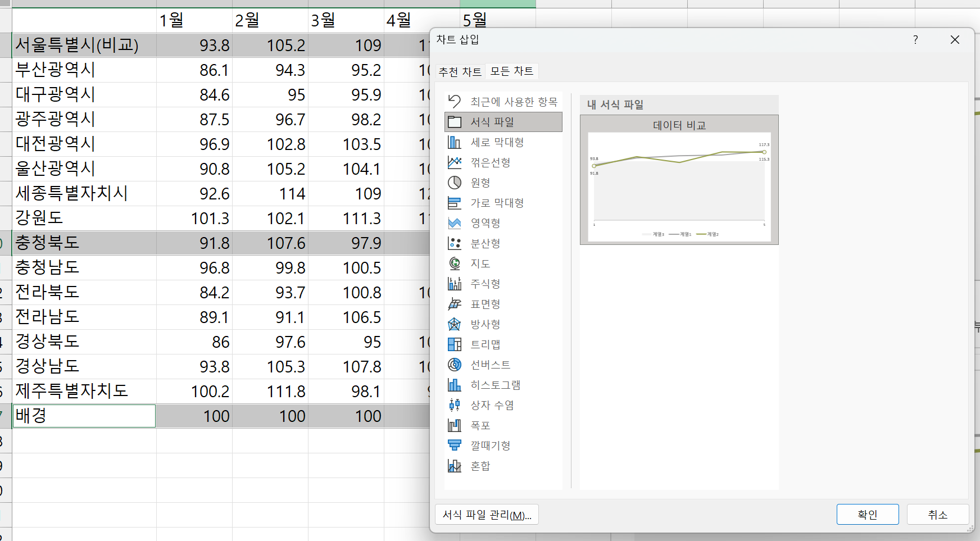The height and width of the screenshot is (541, 980).
Task: Select the 혼합 combo chart icon
Action: click(455, 466)
